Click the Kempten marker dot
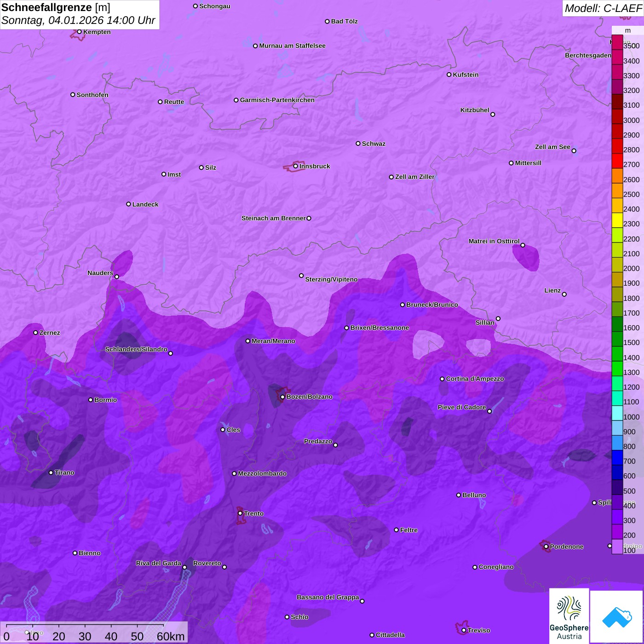This screenshot has height=644, width=644. (79, 32)
